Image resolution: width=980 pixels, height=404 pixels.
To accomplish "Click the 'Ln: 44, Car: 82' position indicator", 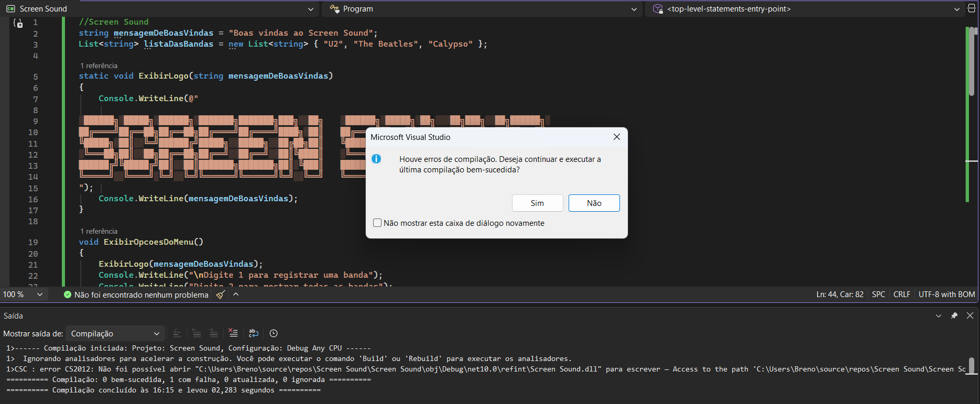I will pyautogui.click(x=840, y=294).
